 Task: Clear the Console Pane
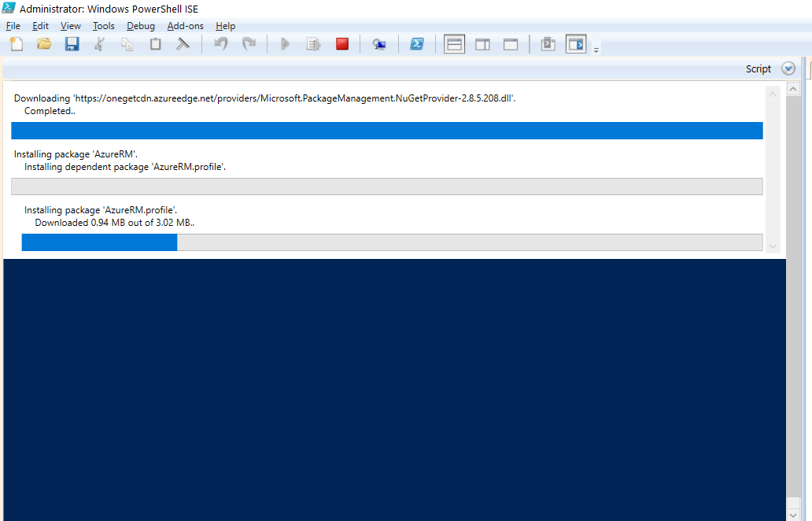(183, 44)
